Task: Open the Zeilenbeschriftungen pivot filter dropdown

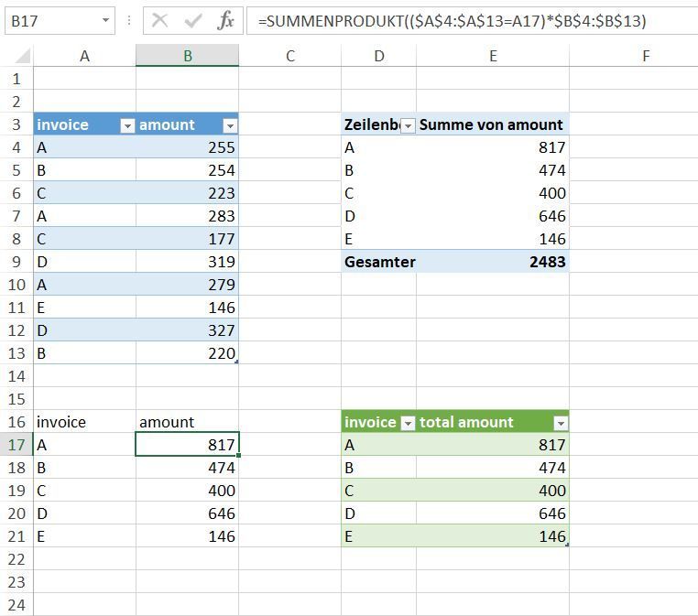Action: (408, 126)
